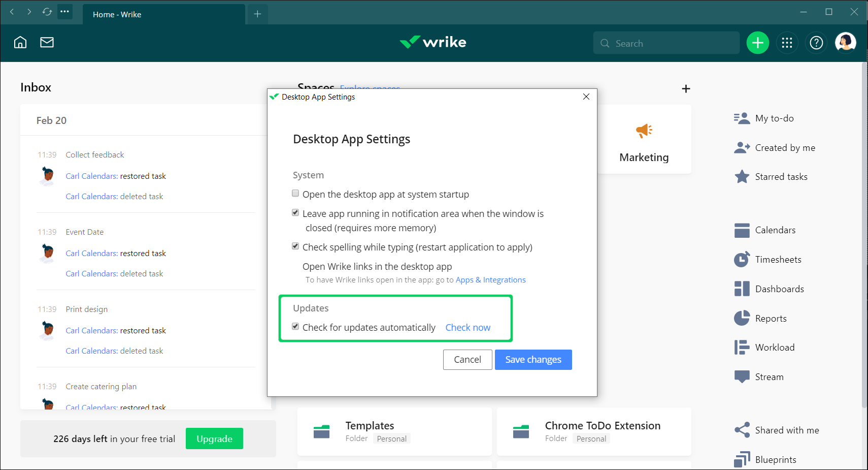Uncheck automatic update checking
Screen dimensions: 868x470
coord(295,326)
